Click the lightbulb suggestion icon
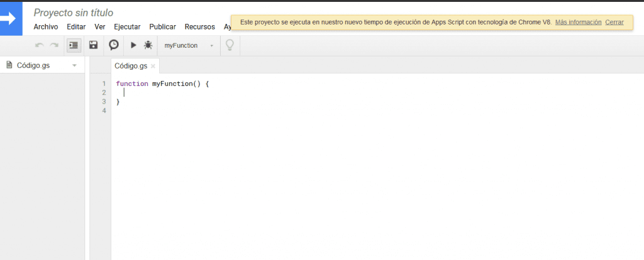The height and width of the screenshot is (260, 644). pyautogui.click(x=230, y=45)
